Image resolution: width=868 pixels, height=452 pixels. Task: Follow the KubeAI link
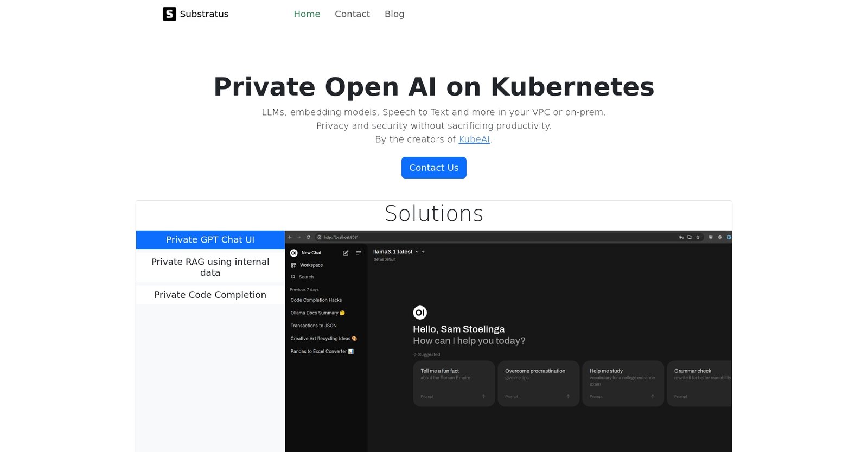pos(474,139)
